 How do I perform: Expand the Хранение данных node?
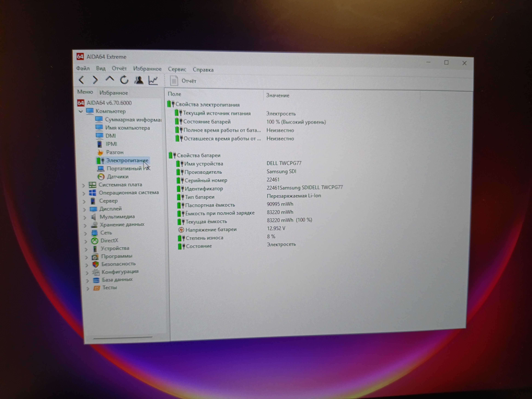[85, 226]
